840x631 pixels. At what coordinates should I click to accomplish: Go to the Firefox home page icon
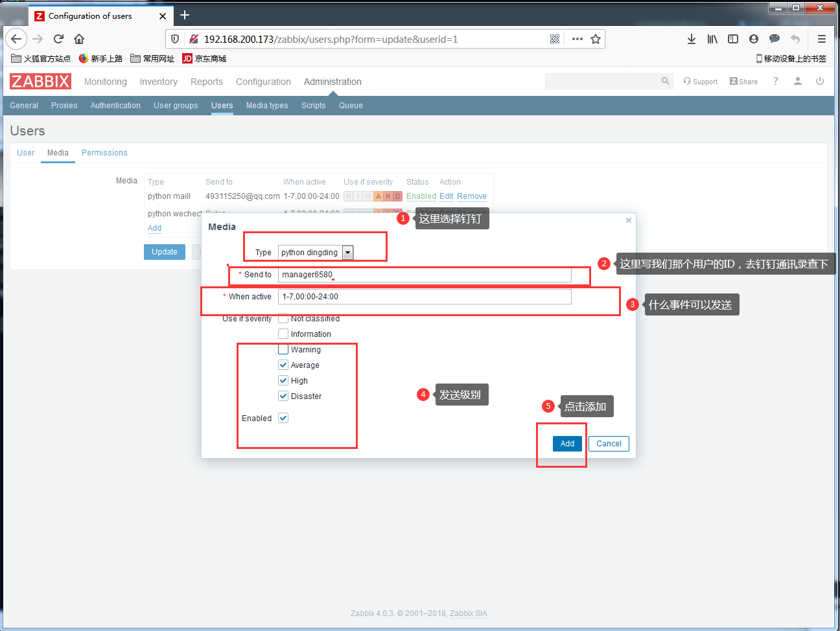(79, 39)
